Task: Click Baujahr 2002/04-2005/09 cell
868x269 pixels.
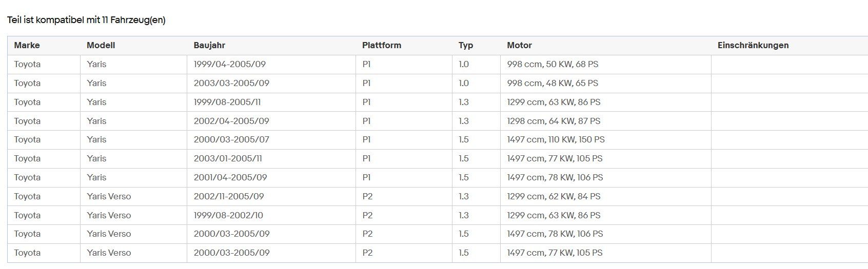Action: [231, 121]
